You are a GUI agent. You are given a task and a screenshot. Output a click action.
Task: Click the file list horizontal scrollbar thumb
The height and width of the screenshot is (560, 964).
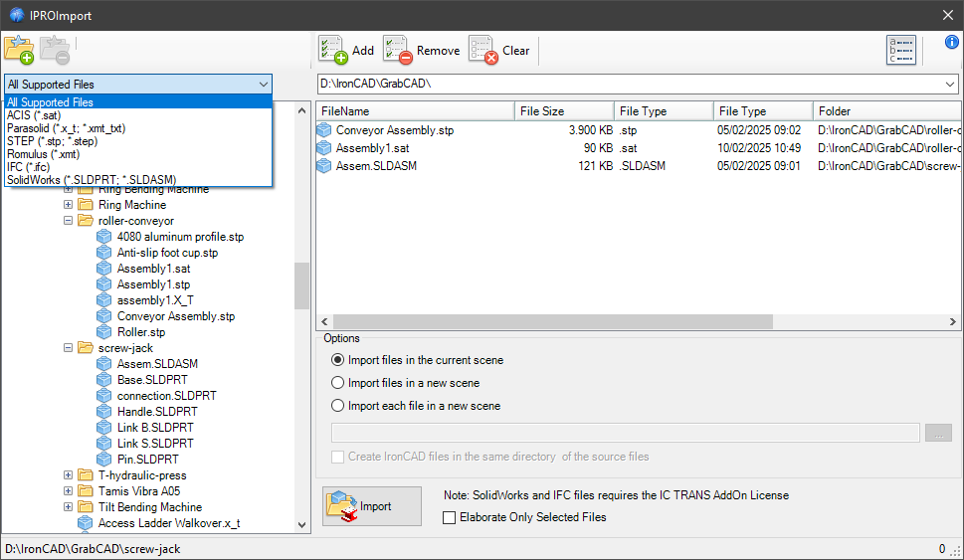553,321
